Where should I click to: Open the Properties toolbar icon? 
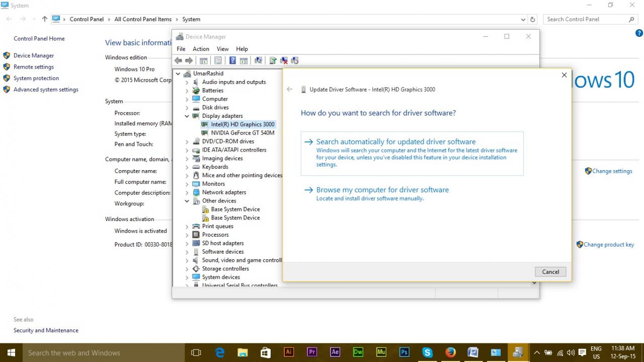(217, 60)
